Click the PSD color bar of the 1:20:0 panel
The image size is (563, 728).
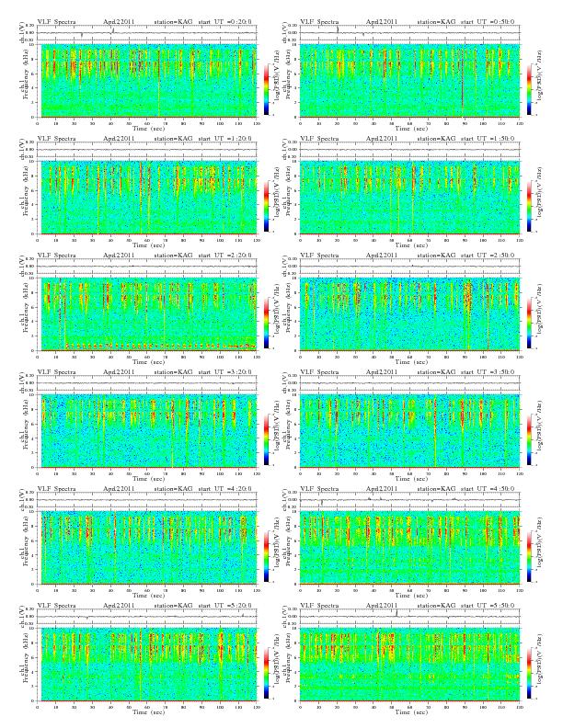pos(266,206)
